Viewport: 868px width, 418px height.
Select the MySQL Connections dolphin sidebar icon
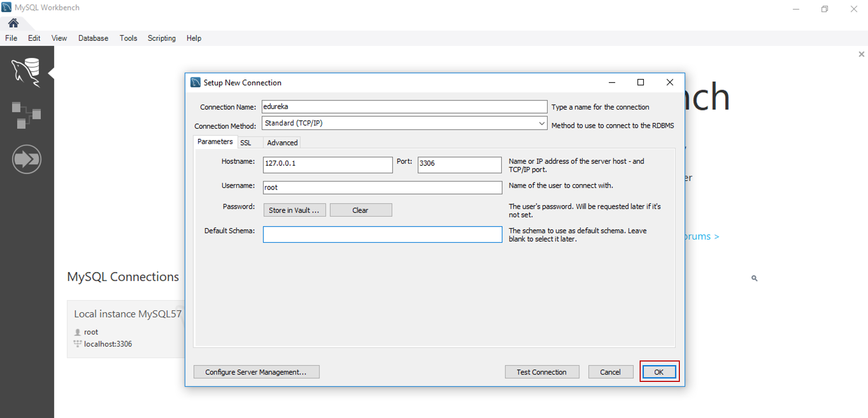tap(27, 72)
